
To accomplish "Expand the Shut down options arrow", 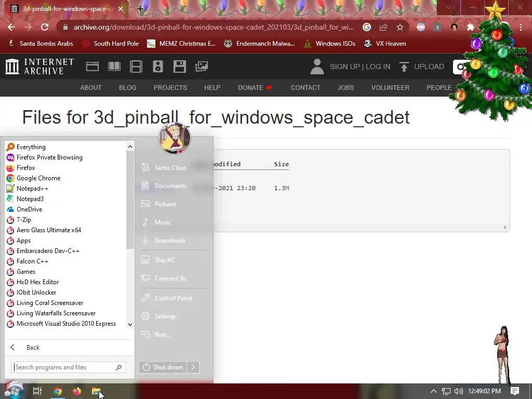I will click(x=193, y=367).
